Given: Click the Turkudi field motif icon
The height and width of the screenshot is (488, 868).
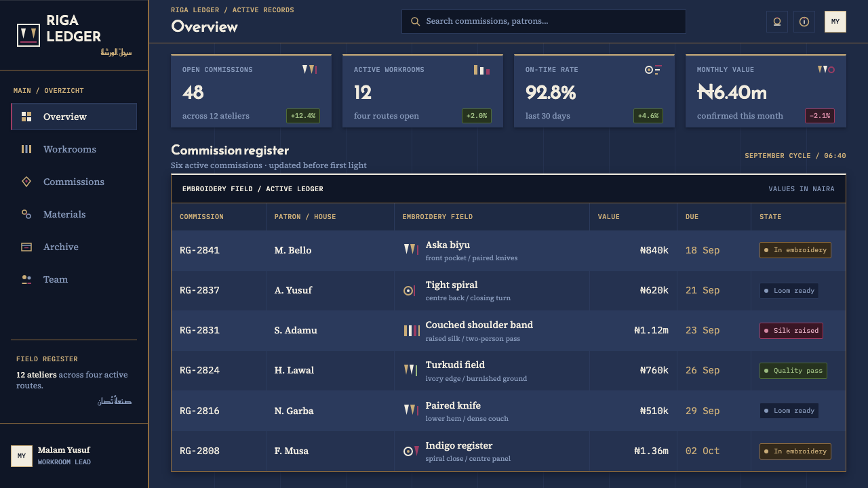Looking at the screenshot, I should [x=410, y=371].
